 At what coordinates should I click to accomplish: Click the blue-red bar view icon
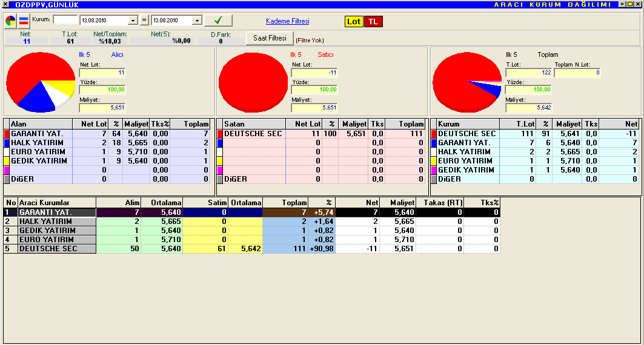[24, 21]
